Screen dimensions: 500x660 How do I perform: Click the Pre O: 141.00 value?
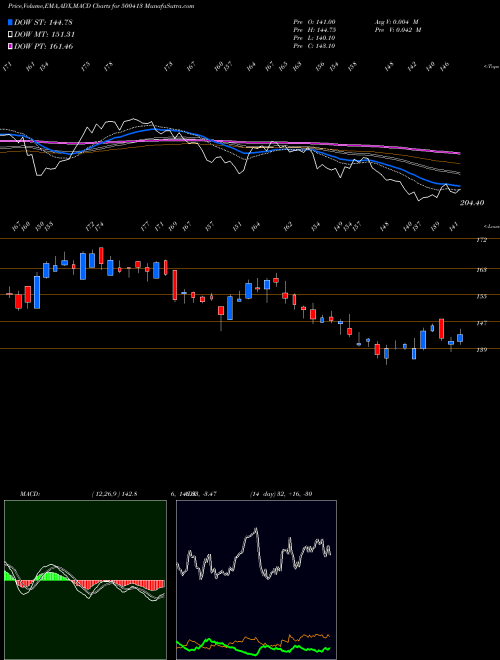[314, 21]
